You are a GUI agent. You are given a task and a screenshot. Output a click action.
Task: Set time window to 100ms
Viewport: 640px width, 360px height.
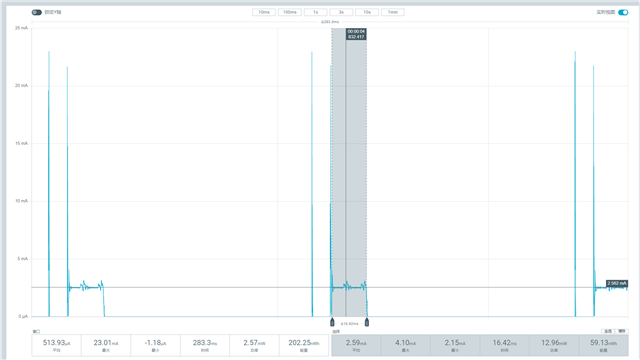point(290,12)
